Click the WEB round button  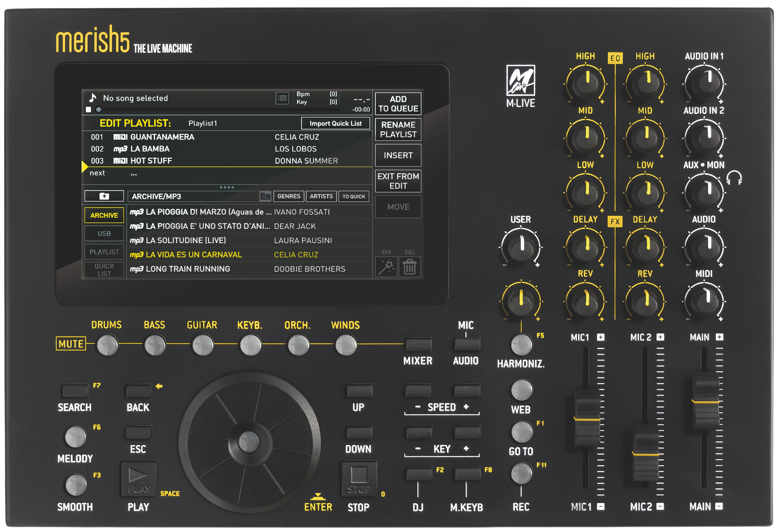point(522,390)
